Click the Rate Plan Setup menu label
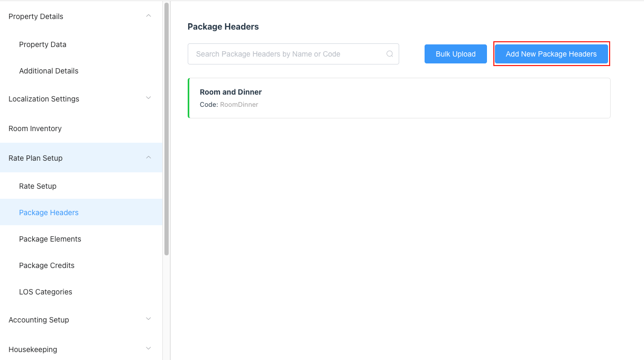 tap(35, 158)
